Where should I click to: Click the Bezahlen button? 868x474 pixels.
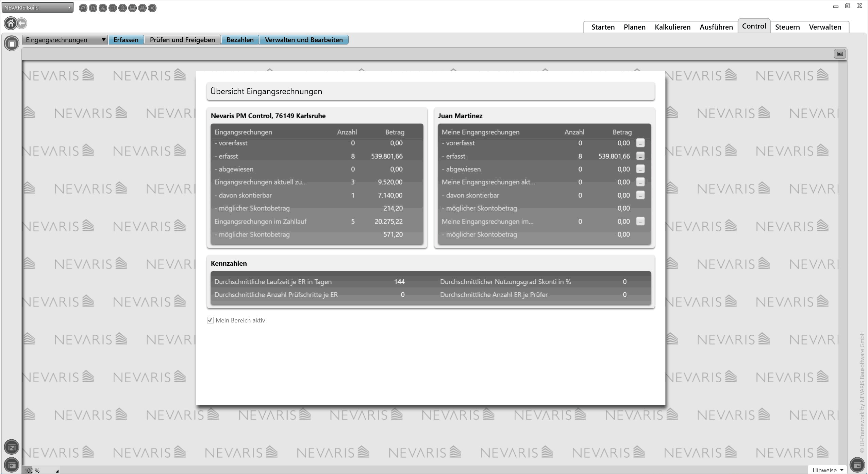[240, 40]
